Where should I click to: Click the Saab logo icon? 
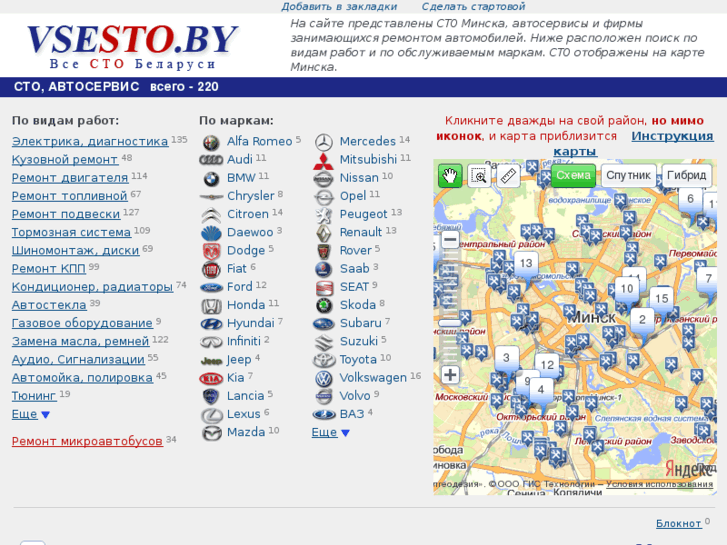(x=324, y=269)
